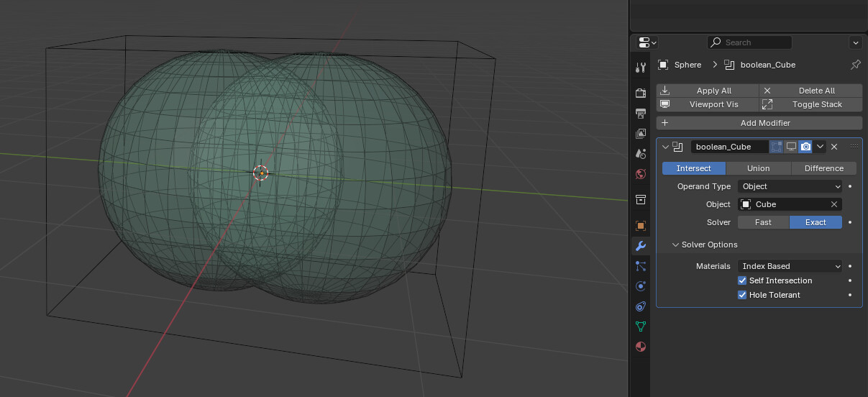868x397 pixels.
Task: Open the Output properties tab
Action: [640, 113]
